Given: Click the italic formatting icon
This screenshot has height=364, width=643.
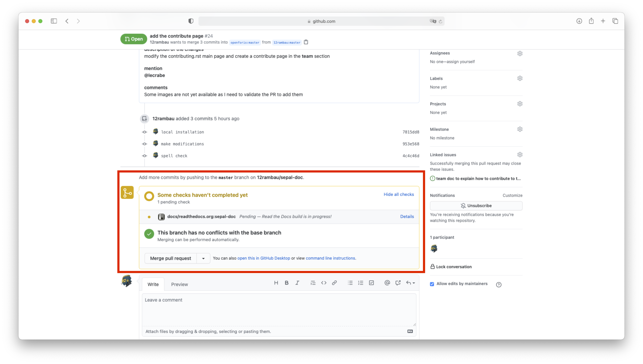Looking at the screenshot, I should pos(297,283).
